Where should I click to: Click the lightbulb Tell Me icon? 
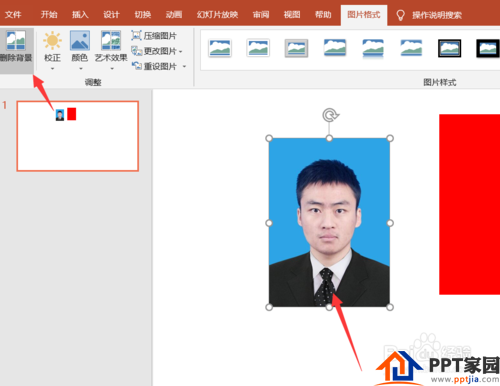click(x=400, y=15)
